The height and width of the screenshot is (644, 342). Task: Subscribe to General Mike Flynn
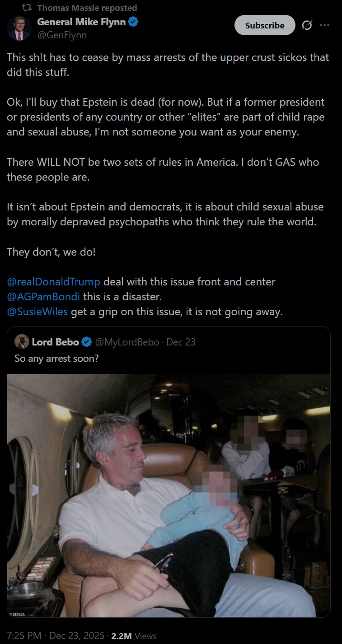265,25
